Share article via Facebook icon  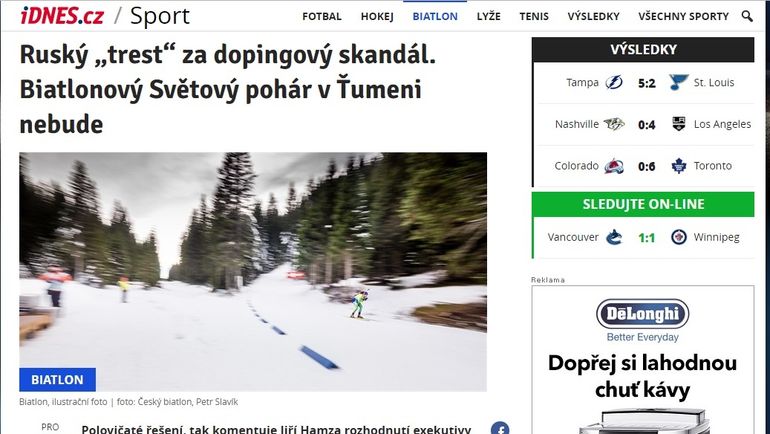coord(500,428)
